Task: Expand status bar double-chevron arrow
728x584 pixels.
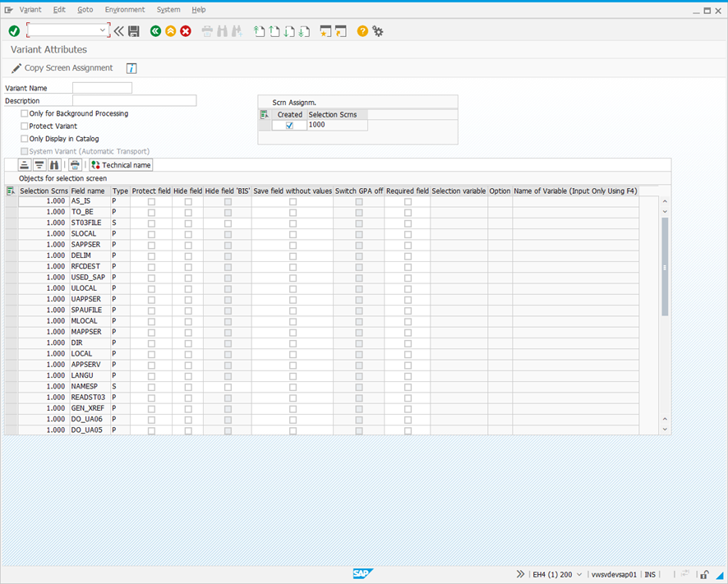Action: [x=520, y=574]
